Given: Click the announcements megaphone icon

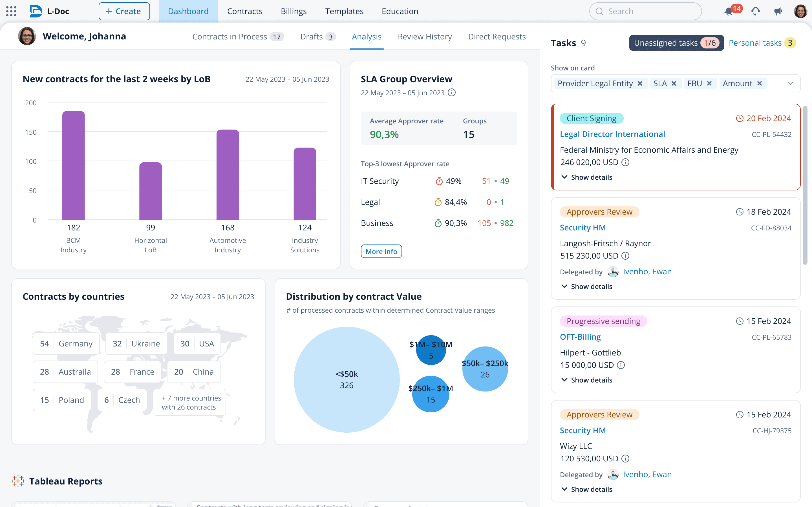Looking at the screenshot, I should pos(778,11).
